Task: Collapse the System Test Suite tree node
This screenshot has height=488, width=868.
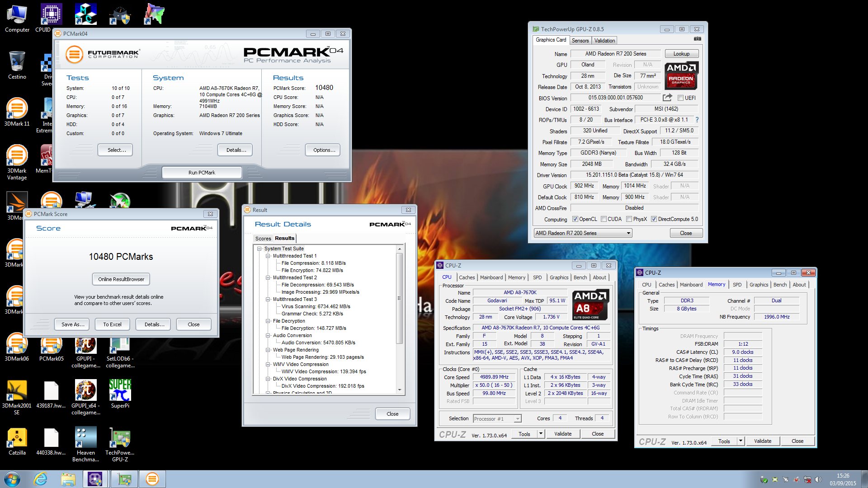Action: tap(259, 249)
